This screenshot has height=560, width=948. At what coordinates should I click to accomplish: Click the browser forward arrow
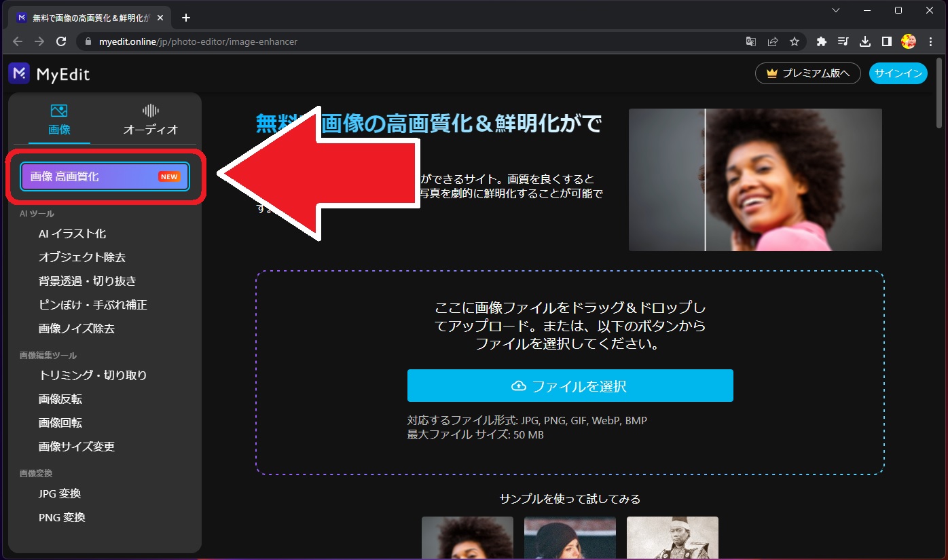pos(39,41)
